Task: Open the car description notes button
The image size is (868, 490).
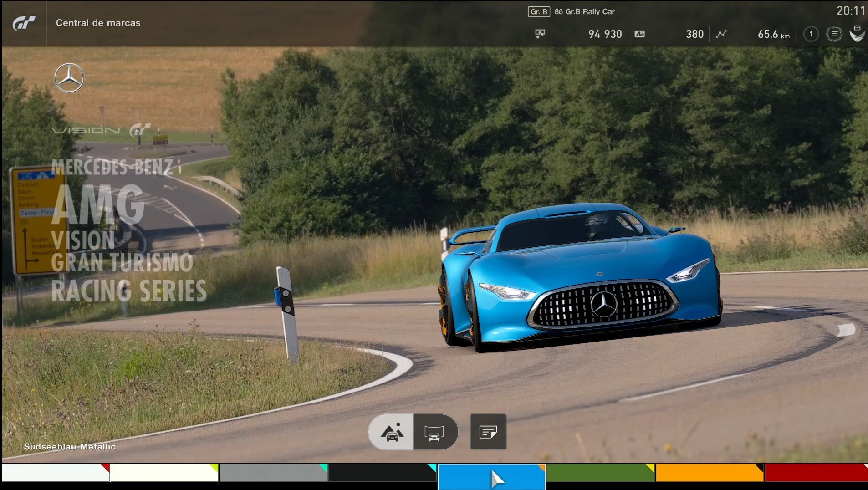Action: pos(488,432)
